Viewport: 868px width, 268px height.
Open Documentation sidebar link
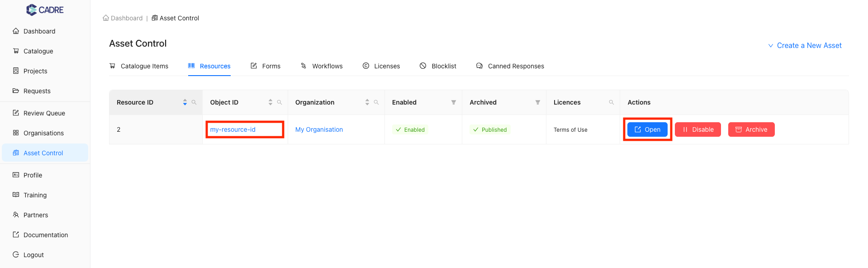click(x=45, y=235)
